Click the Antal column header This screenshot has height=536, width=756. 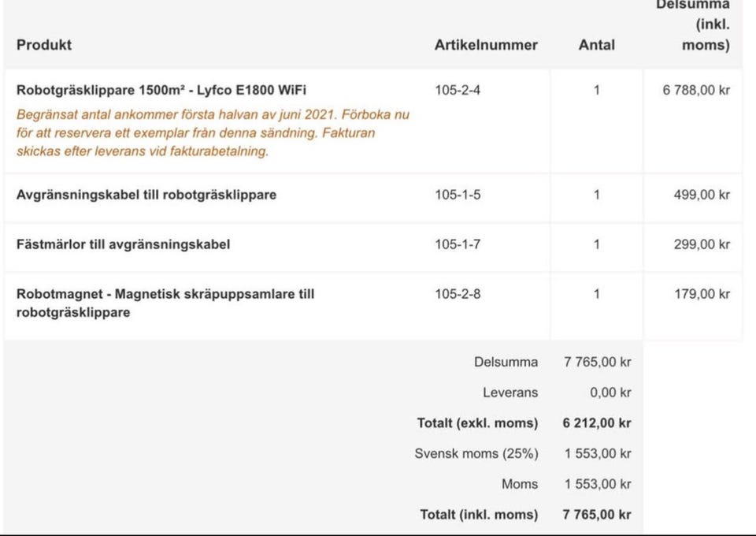[596, 45]
